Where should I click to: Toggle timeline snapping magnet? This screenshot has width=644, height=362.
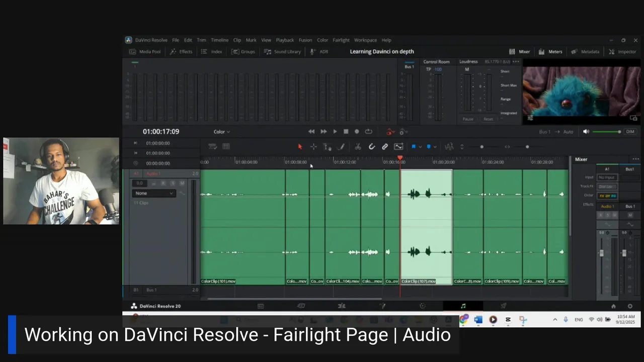(372, 147)
